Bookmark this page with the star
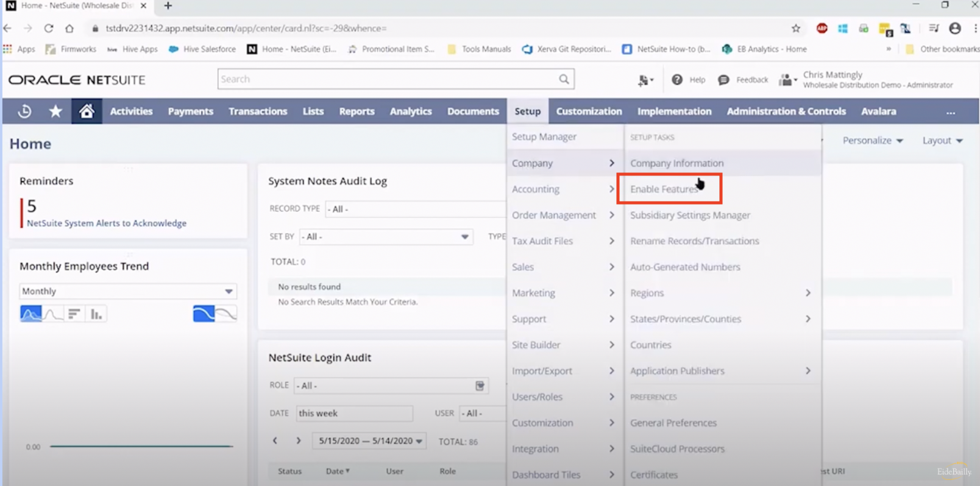The width and height of the screenshot is (980, 486). click(x=795, y=28)
